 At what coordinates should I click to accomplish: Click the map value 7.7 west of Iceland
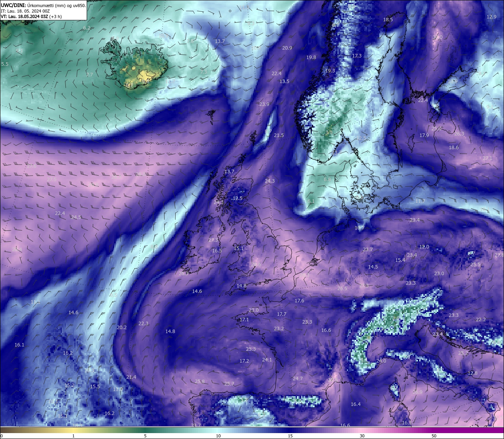point(89,75)
